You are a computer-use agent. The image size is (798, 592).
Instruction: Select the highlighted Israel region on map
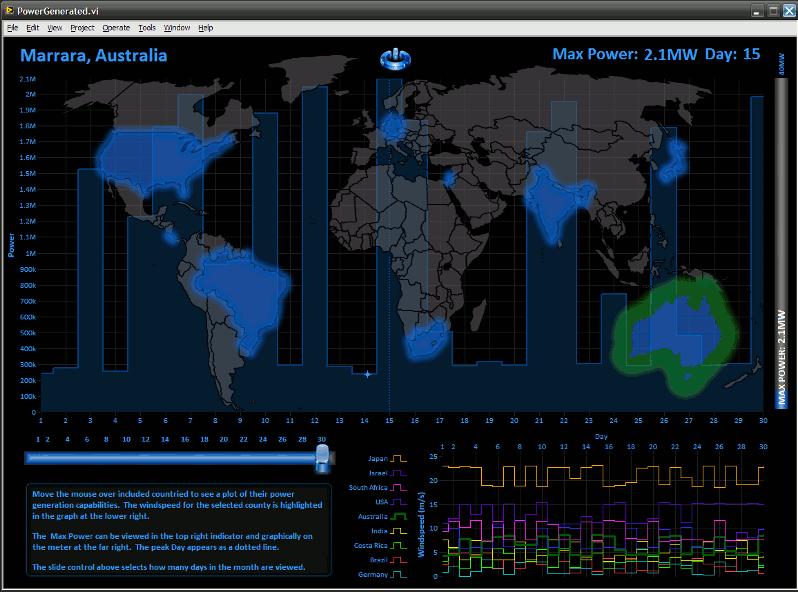449,178
